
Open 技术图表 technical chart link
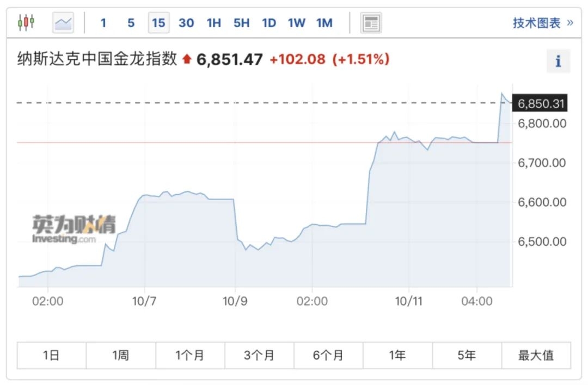[x=543, y=23]
